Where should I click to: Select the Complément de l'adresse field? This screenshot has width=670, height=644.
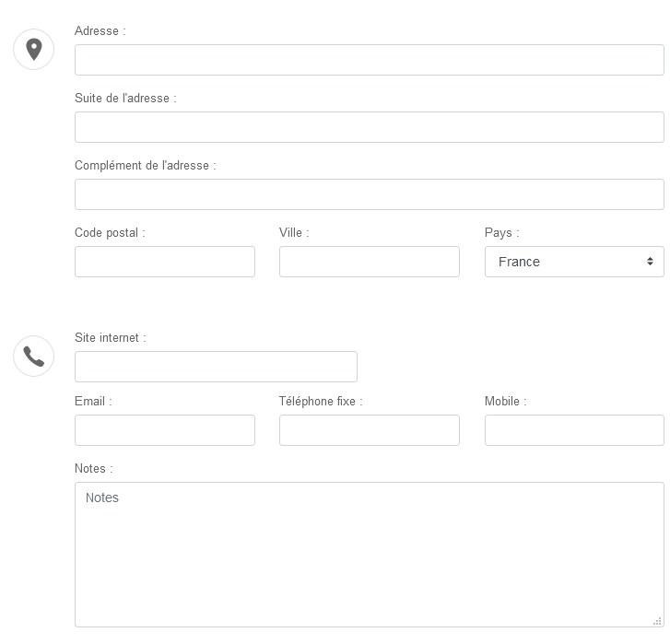pyautogui.click(x=370, y=194)
